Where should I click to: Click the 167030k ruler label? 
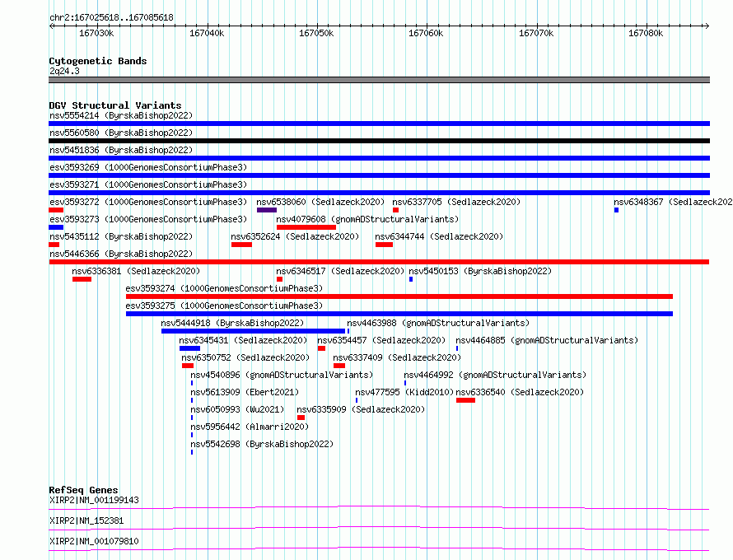pyautogui.click(x=96, y=33)
